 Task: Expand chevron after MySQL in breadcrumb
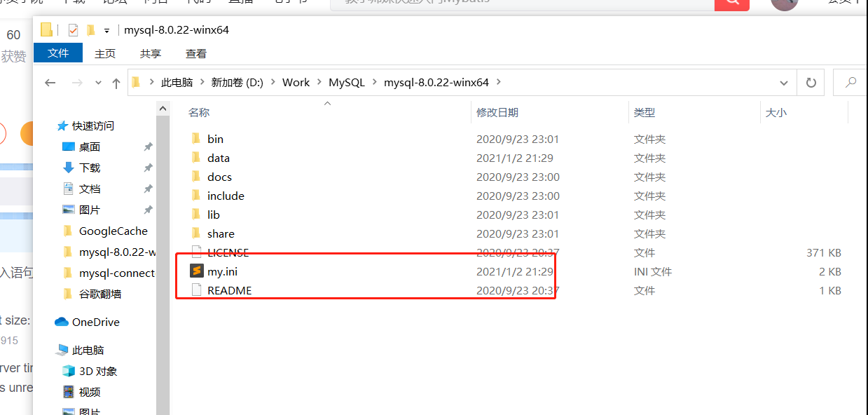[375, 83]
